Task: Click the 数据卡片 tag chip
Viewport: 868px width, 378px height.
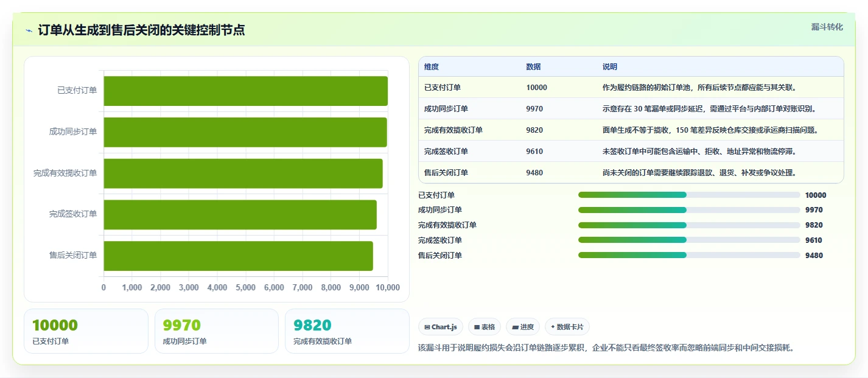Action: [567, 327]
